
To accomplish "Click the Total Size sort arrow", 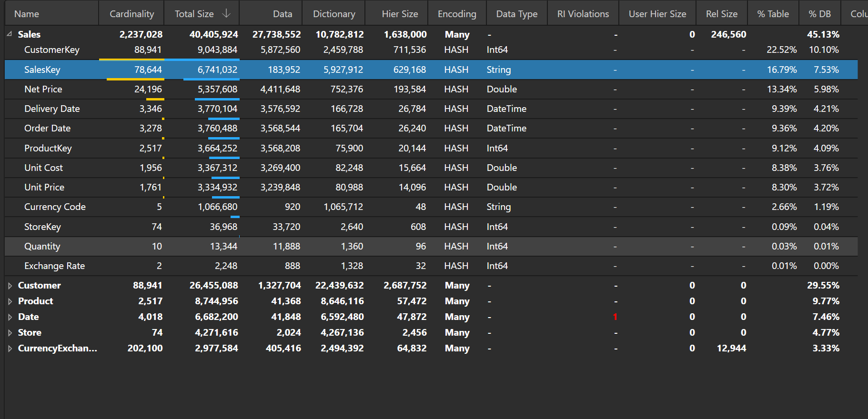I will pyautogui.click(x=226, y=14).
